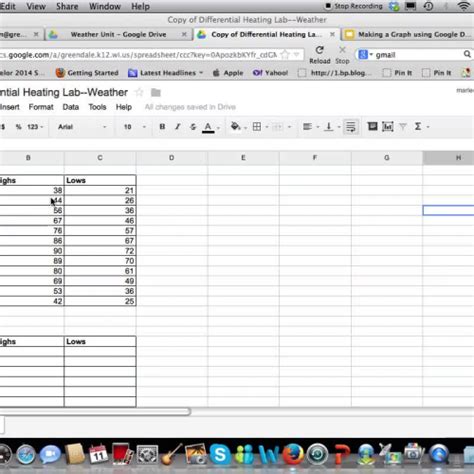
Task: Open the macOS Window menu
Action: tap(105, 6)
